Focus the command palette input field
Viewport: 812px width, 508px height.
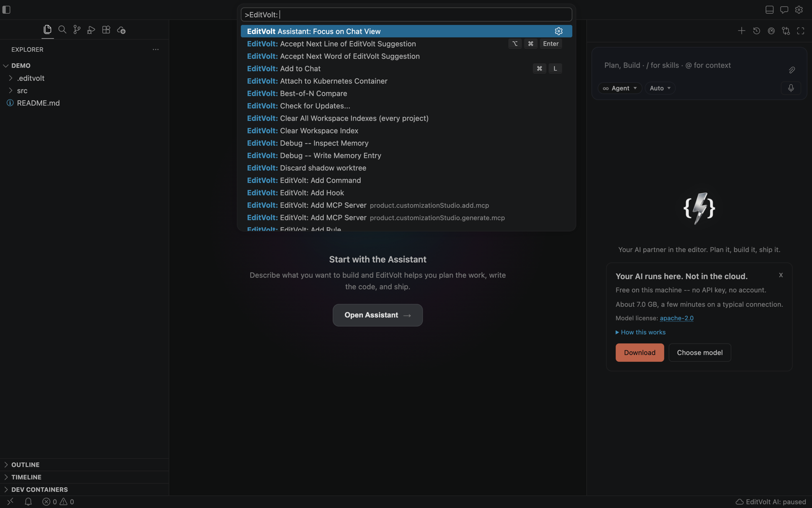(x=407, y=15)
